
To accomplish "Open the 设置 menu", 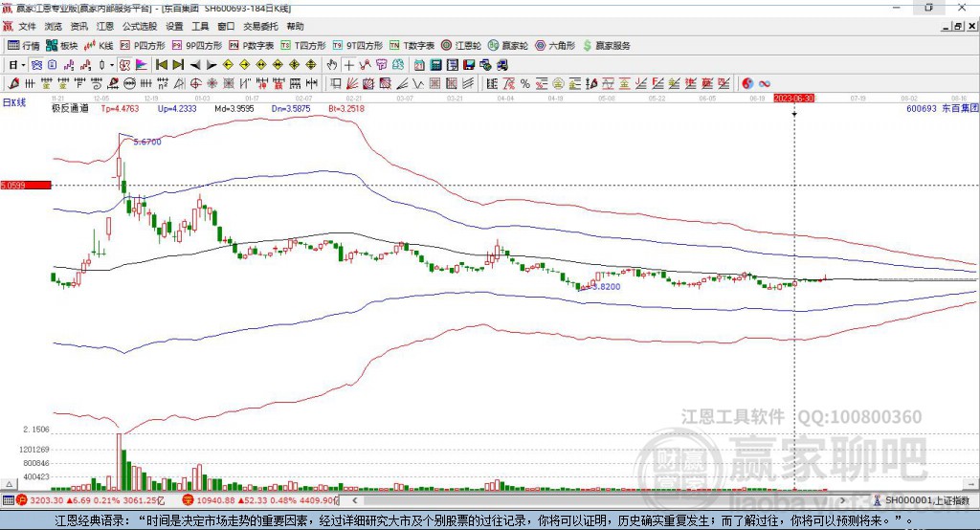I will click(x=174, y=26).
